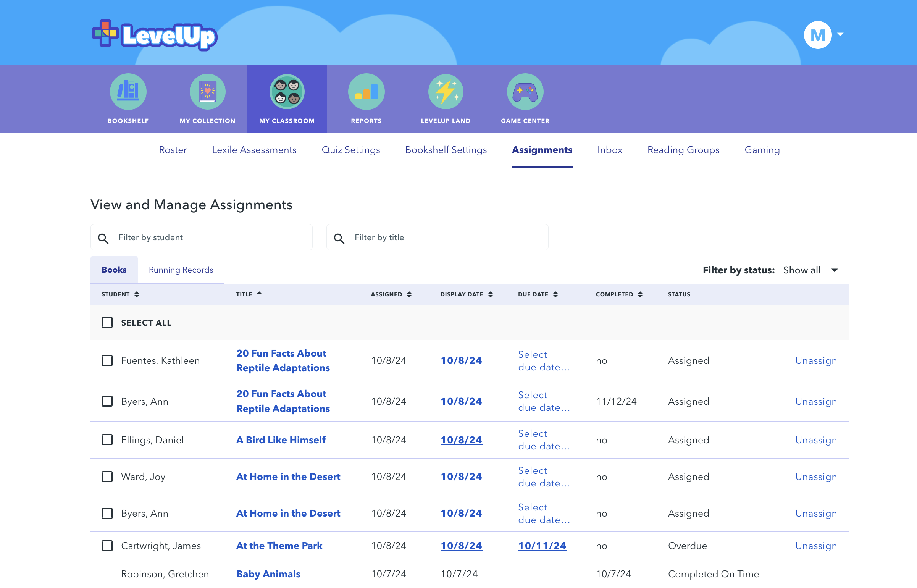Image resolution: width=917 pixels, height=588 pixels.
Task: Click the 10/11/24 due date link
Action: [x=542, y=546]
